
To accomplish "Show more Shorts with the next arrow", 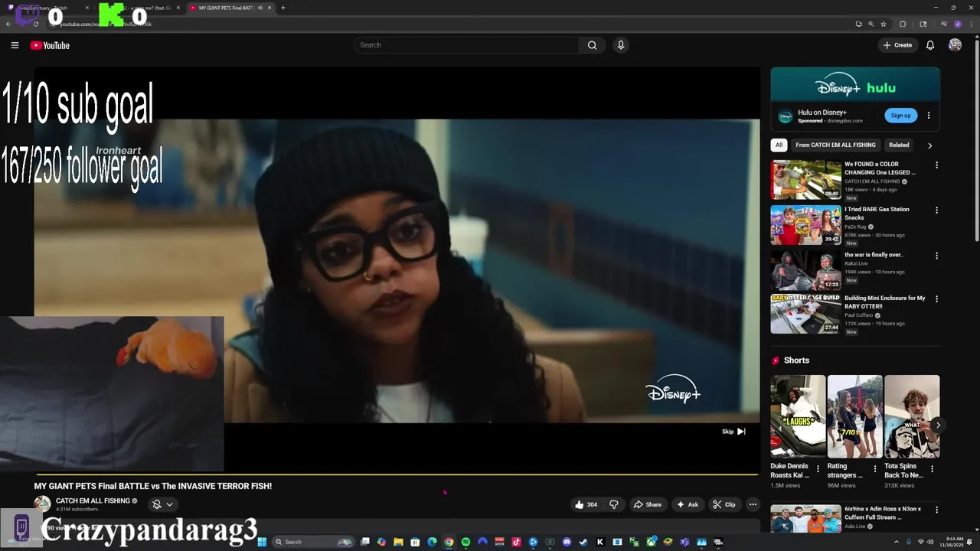I will (938, 425).
